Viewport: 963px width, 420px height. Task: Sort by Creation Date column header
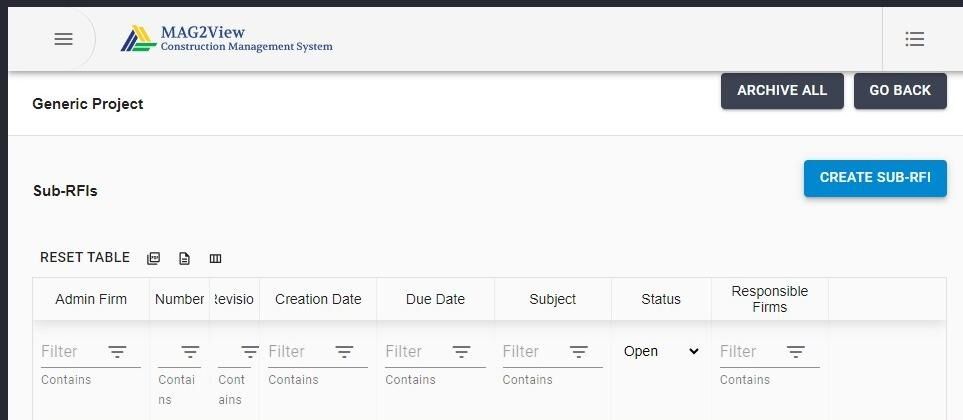pyautogui.click(x=318, y=299)
